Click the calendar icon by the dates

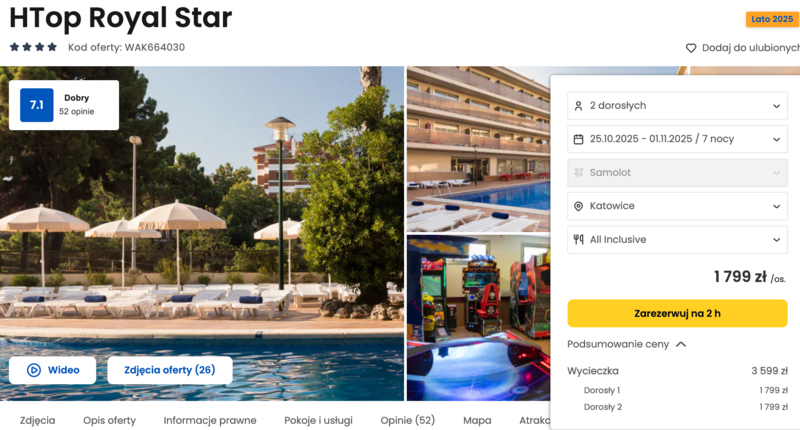click(x=578, y=139)
